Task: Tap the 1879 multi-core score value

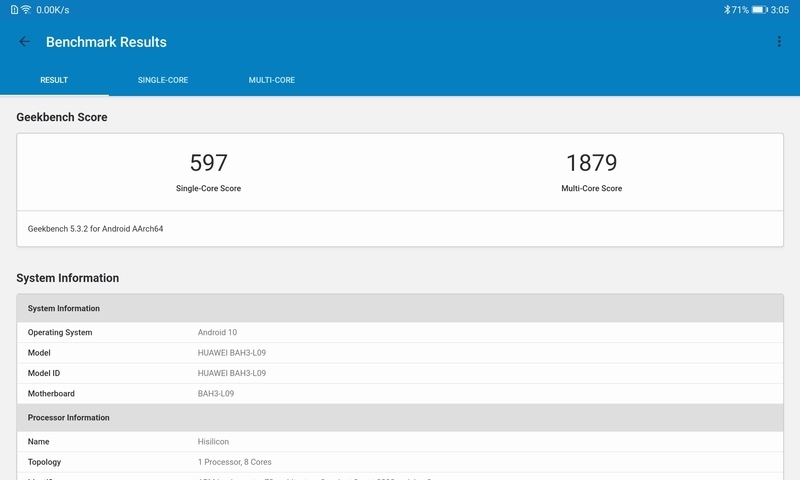Action: click(591, 163)
